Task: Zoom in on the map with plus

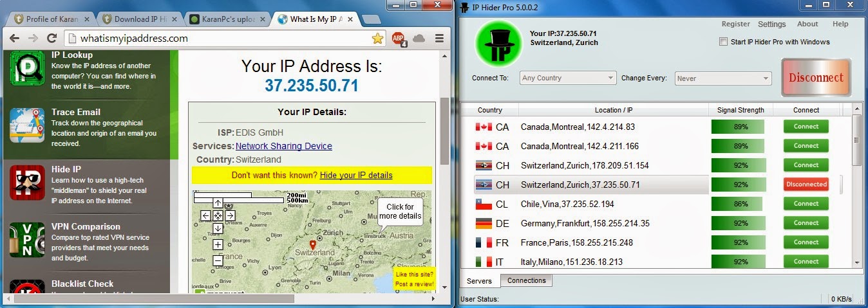Action: point(218,244)
